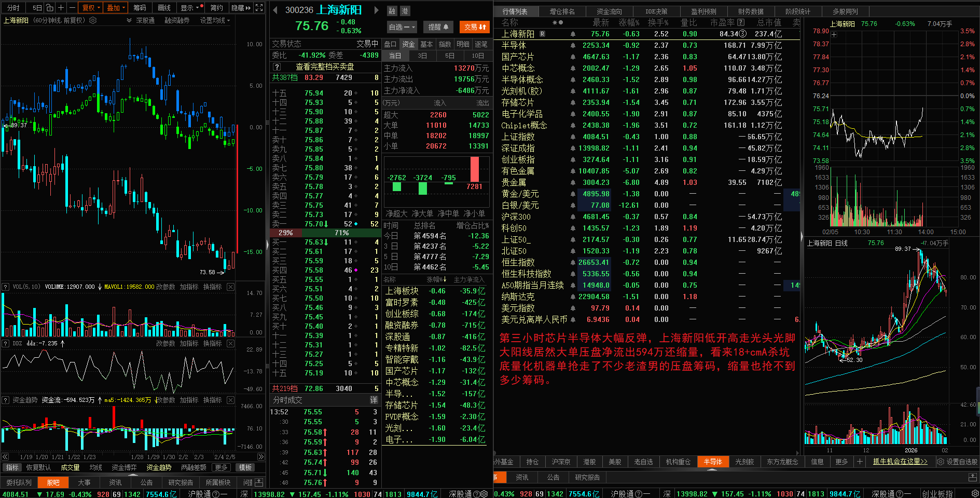Open the 设置均线 dropdown
The image size is (980, 498).
pos(215,20)
